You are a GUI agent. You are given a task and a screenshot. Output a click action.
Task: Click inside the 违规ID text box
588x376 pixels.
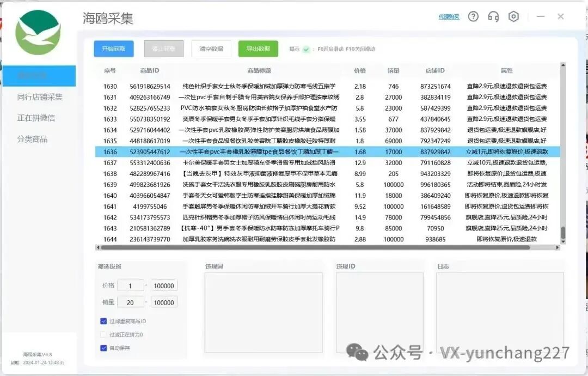[x=379, y=313]
